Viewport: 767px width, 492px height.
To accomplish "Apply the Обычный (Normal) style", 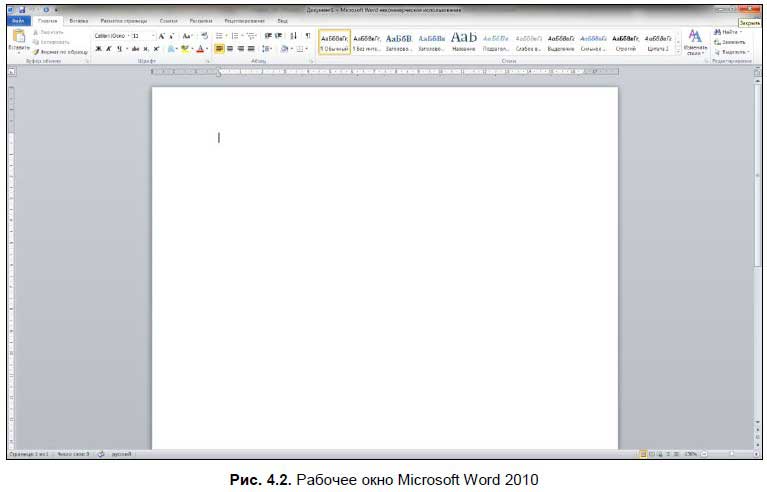I will (335, 42).
